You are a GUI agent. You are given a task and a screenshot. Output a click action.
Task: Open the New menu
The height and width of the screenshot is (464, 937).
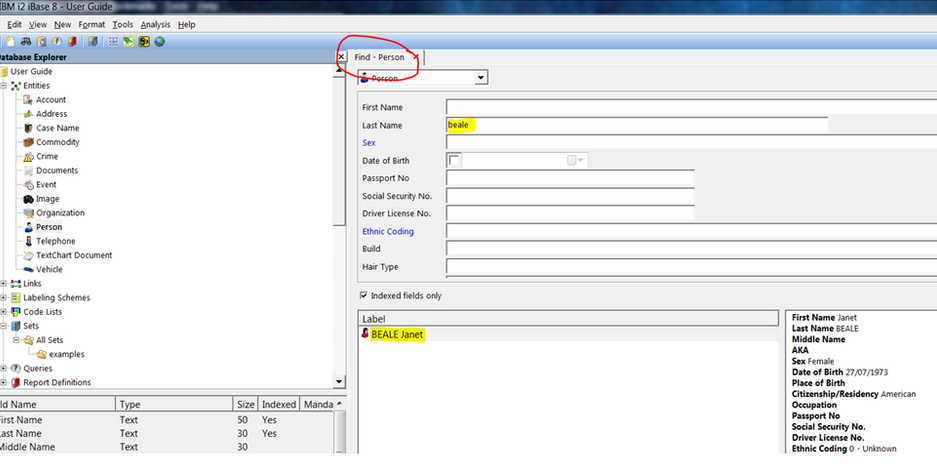pos(62,25)
